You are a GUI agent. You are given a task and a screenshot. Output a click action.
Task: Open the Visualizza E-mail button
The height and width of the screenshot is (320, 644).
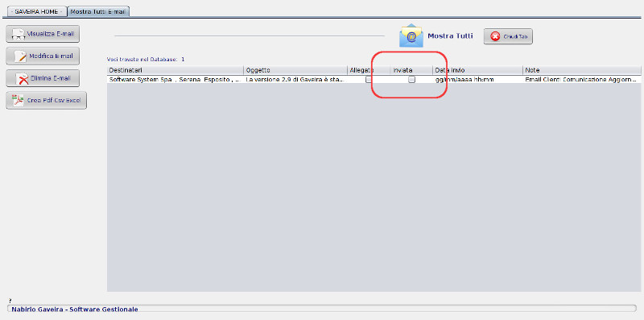coord(43,34)
